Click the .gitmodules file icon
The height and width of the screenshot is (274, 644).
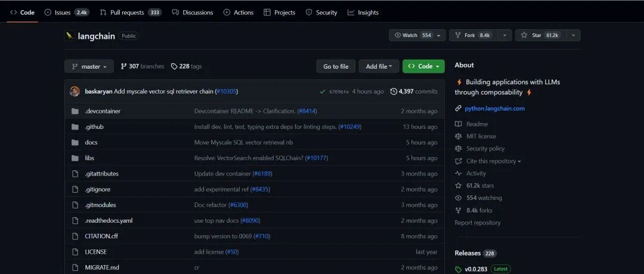pyautogui.click(x=75, y=205)
